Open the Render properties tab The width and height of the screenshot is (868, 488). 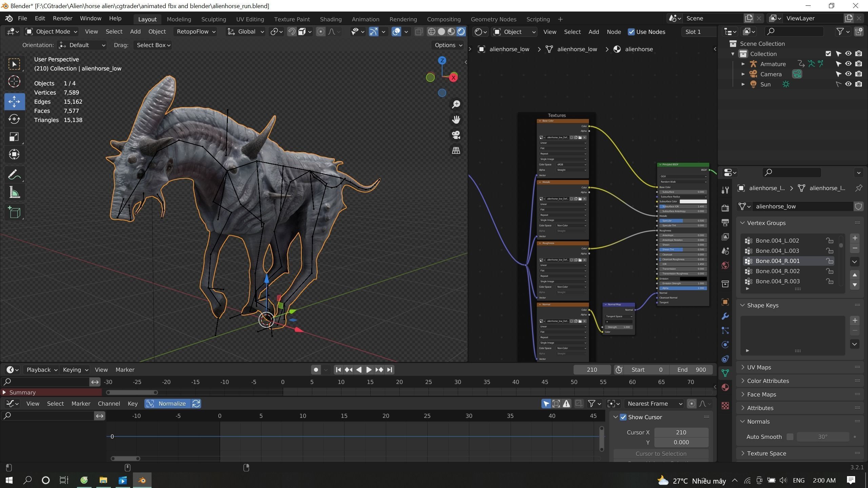pos(725,208)
